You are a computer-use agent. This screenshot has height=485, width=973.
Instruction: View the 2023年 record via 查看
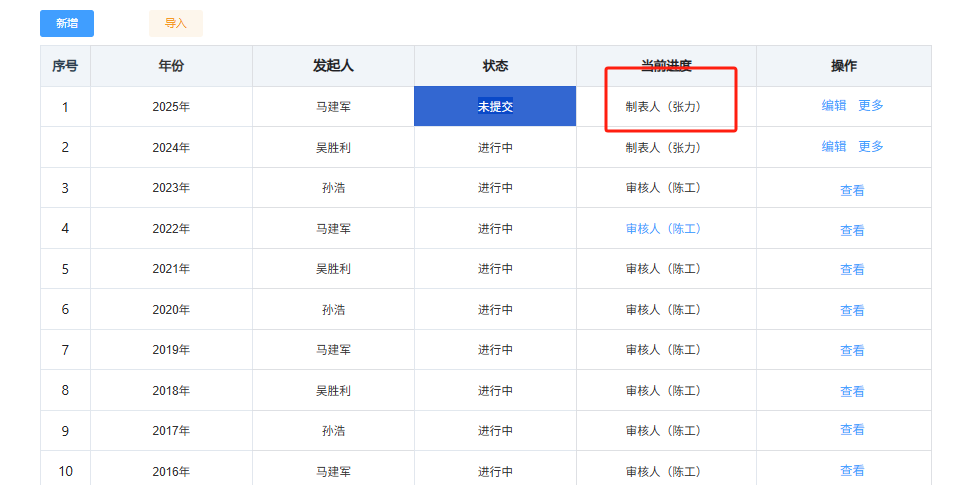pos(852,190)
